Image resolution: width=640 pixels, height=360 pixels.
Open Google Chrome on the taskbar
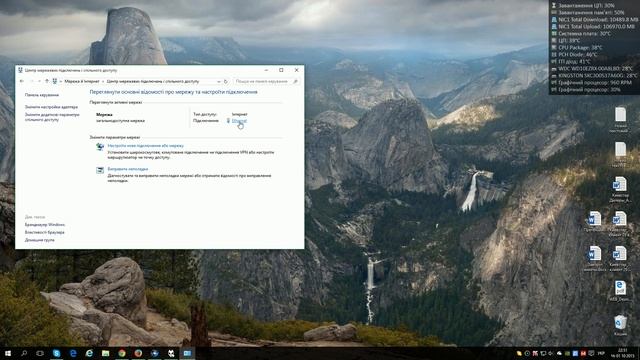point(122,353)
